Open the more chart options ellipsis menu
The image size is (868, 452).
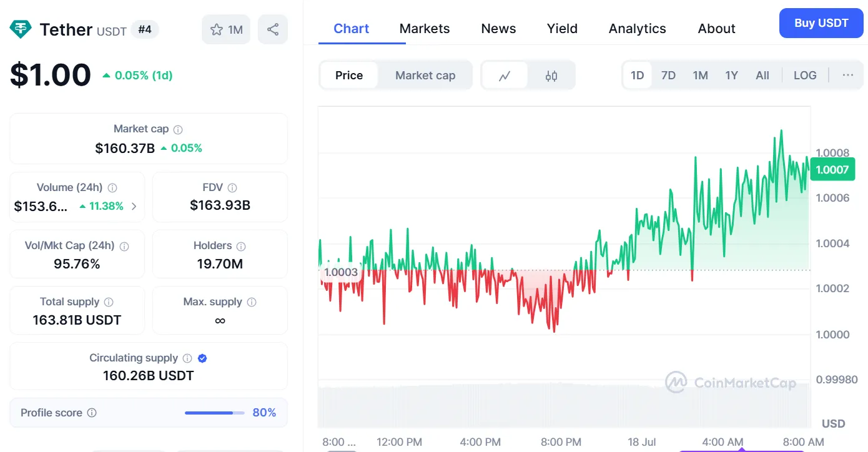847,76
